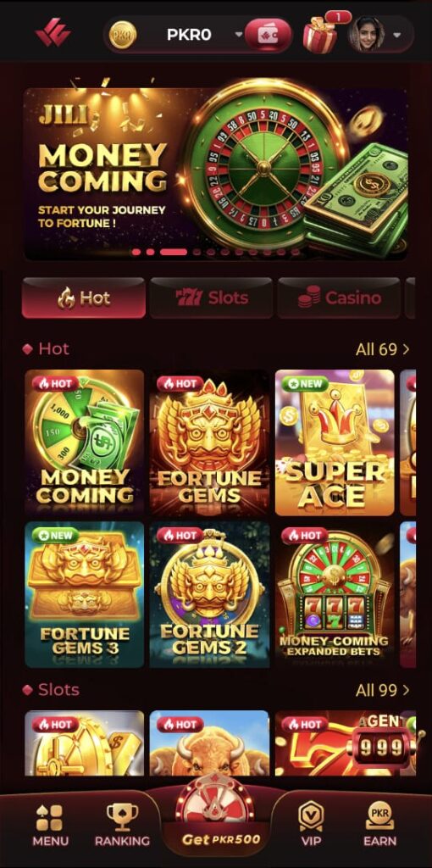Switch to the Slots category tab
The image size is (432, 868).
pos(211,298)
